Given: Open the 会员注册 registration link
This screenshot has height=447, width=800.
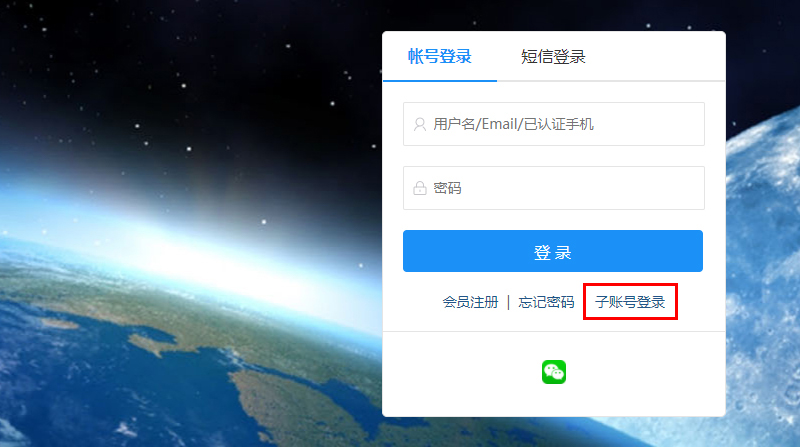Looking at the screenshot, I should click(470, 302).
